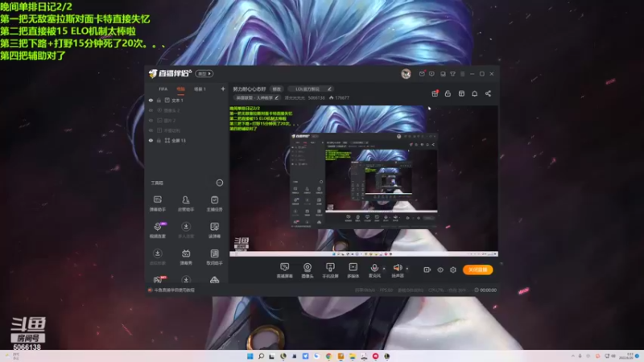
Task: Click the orange end-stream button
Action: (x=477, y=269)
